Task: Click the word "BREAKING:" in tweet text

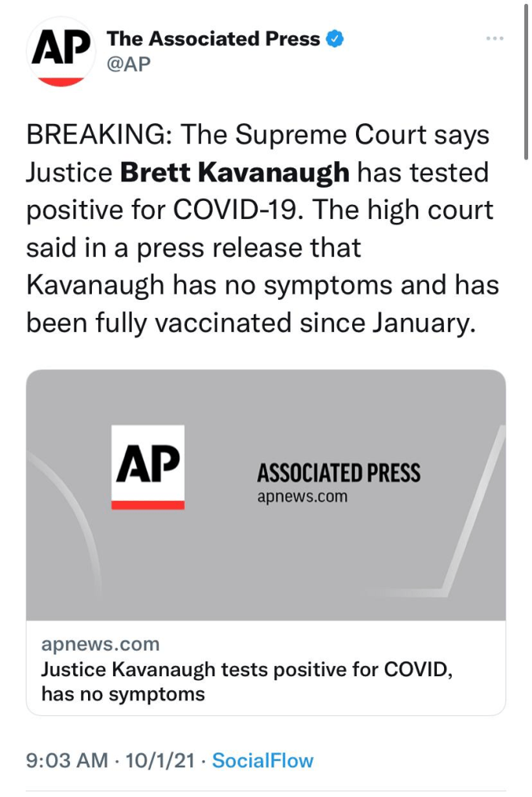Action: [98, 135]
